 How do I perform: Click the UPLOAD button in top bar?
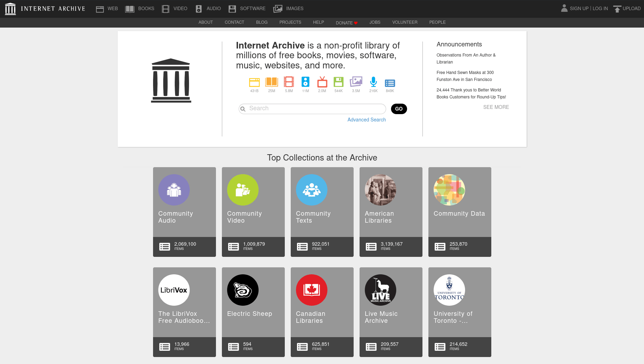tap(627, 9)
